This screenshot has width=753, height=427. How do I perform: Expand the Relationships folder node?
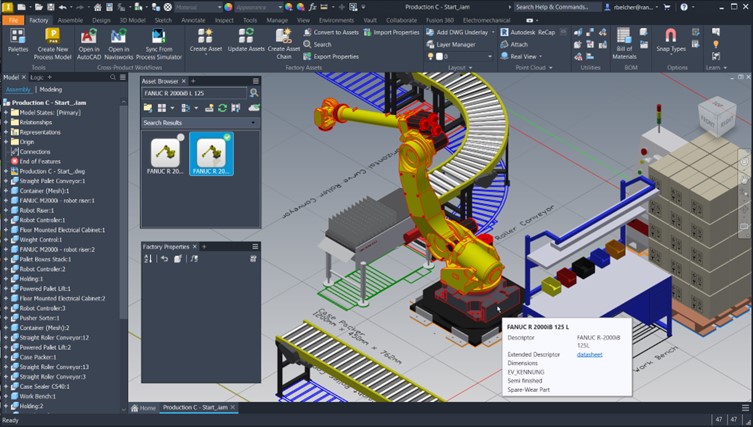(x=6, y=122)
